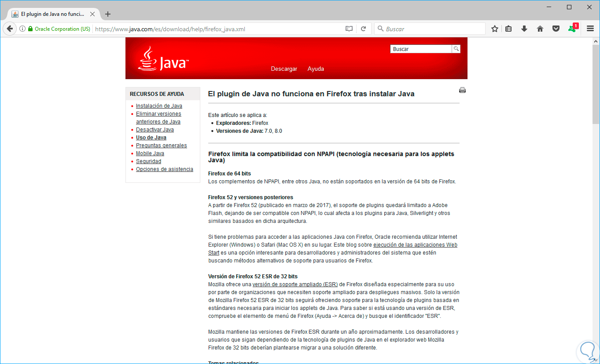The height and width of the screenshot is (364, 600).
Task: Open the Downloads arrow panel
Action: point(524,29)
